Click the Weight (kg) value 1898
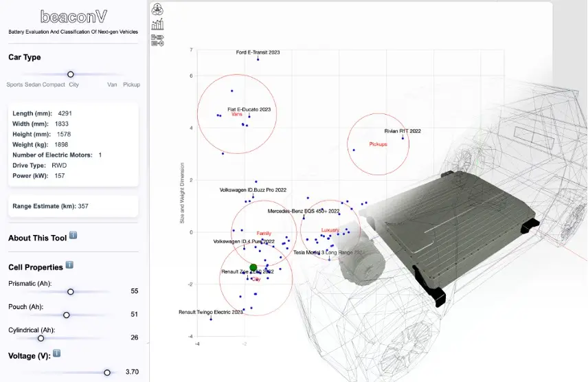 click(61, 144)
